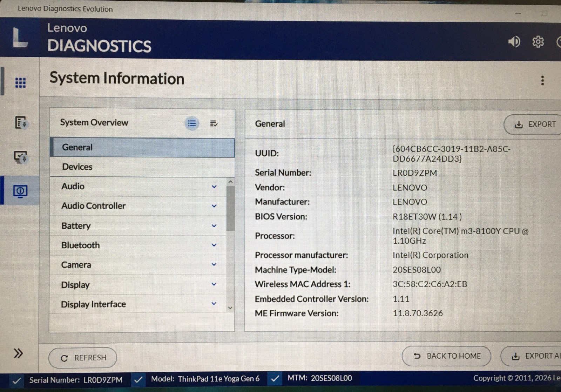This screenshot has height=392, width=561.
Task: Click the EXPORT button in General panel
Action: pyautogui.click(x=532, y=124)
